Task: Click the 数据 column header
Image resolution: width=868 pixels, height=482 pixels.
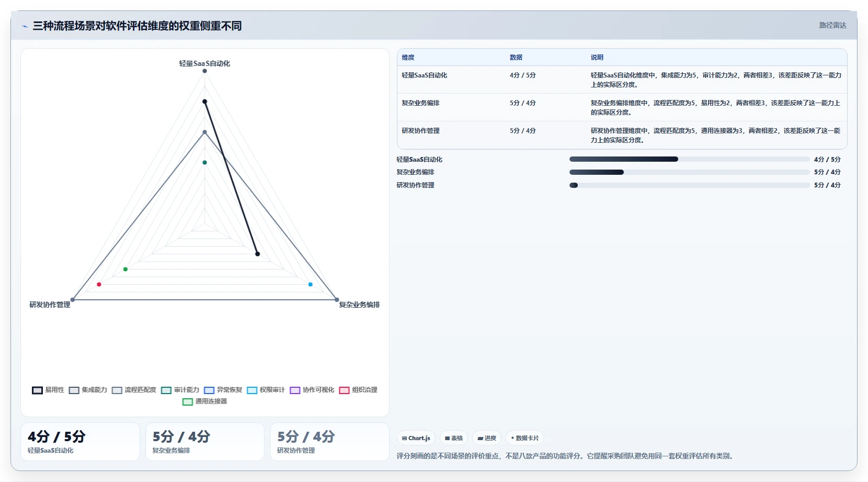Action: click(x=516, y=58)
